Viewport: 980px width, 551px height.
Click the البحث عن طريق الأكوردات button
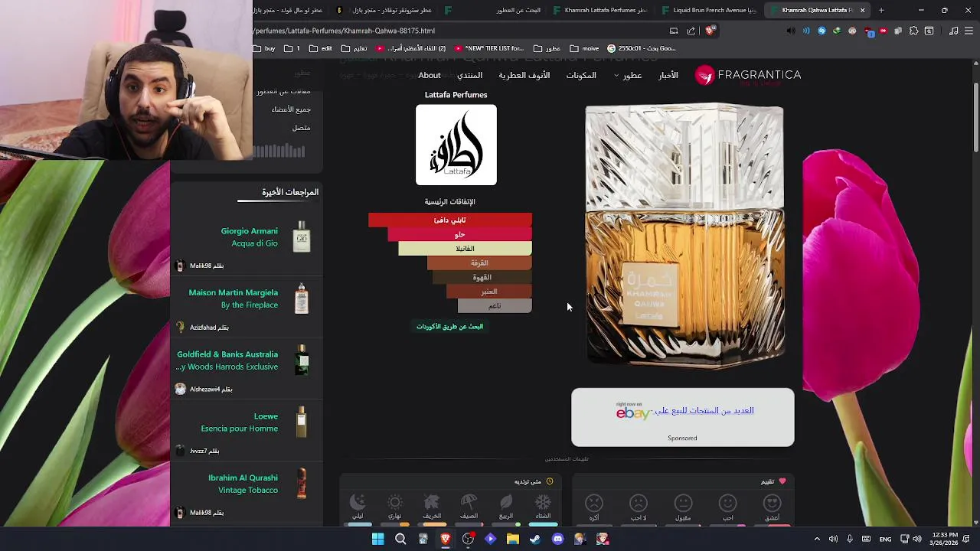pyautogui.click(x=450, y=326)
